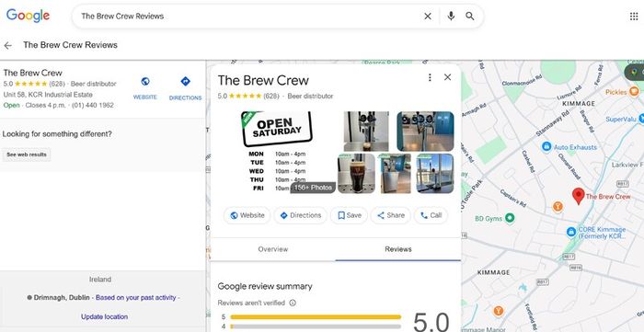Click the search input field
Image resolution: width=644 pixels, height=332 pixels.
tap(249, 16)
